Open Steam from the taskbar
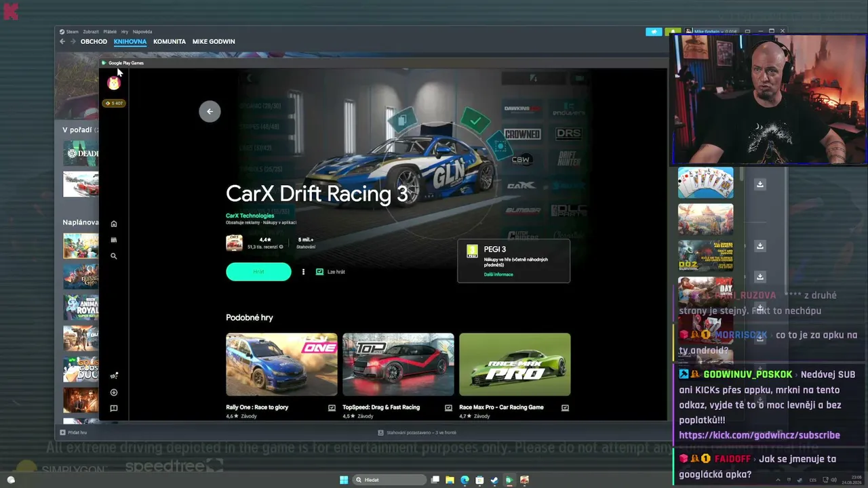 click(x=494, y=480)
